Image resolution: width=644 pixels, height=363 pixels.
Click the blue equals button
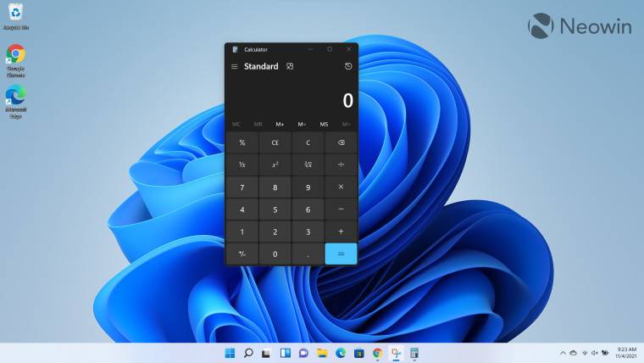click(x=341, y=254)
